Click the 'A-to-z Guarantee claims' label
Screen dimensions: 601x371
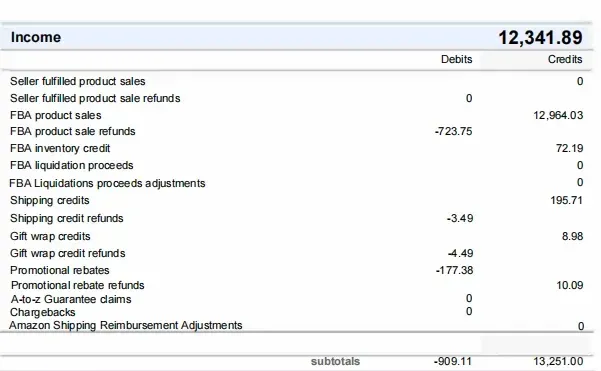click(71, 299)
